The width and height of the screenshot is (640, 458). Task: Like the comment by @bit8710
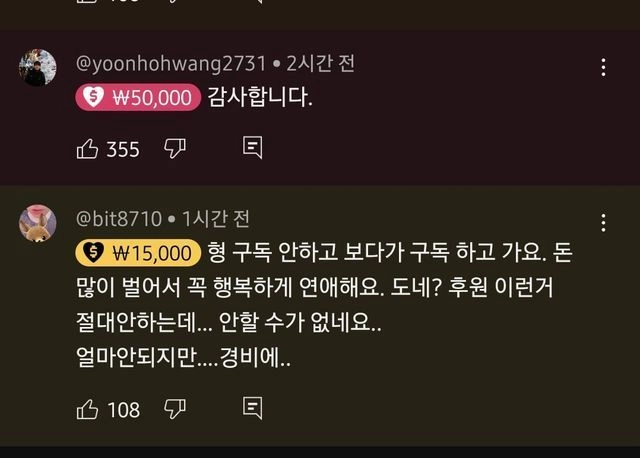tap(87, 409)
